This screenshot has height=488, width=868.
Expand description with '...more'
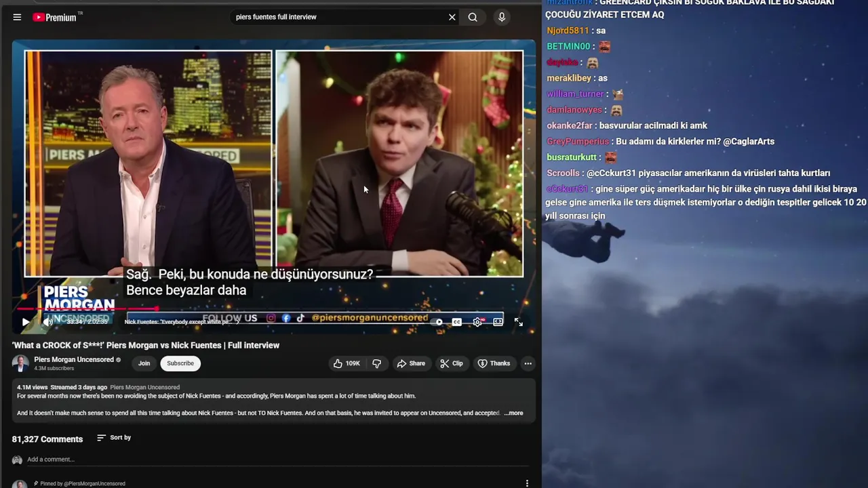point(514,413)
